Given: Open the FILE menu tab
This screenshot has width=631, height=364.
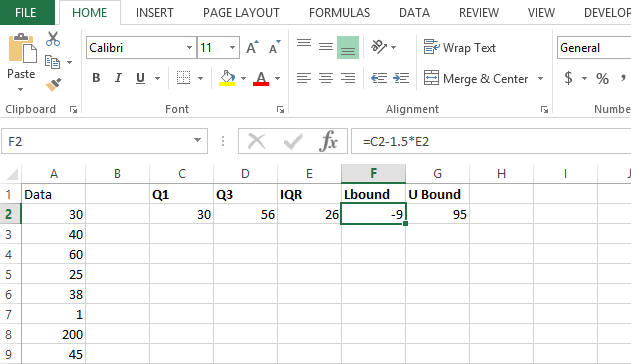Looking at the screenshot, I should coord(26,12).
